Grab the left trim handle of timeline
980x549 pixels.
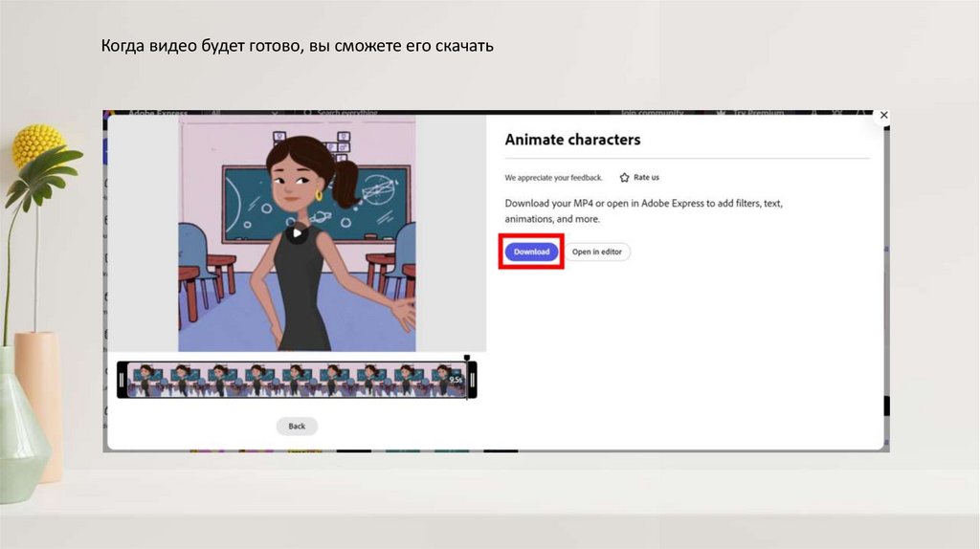122,380
